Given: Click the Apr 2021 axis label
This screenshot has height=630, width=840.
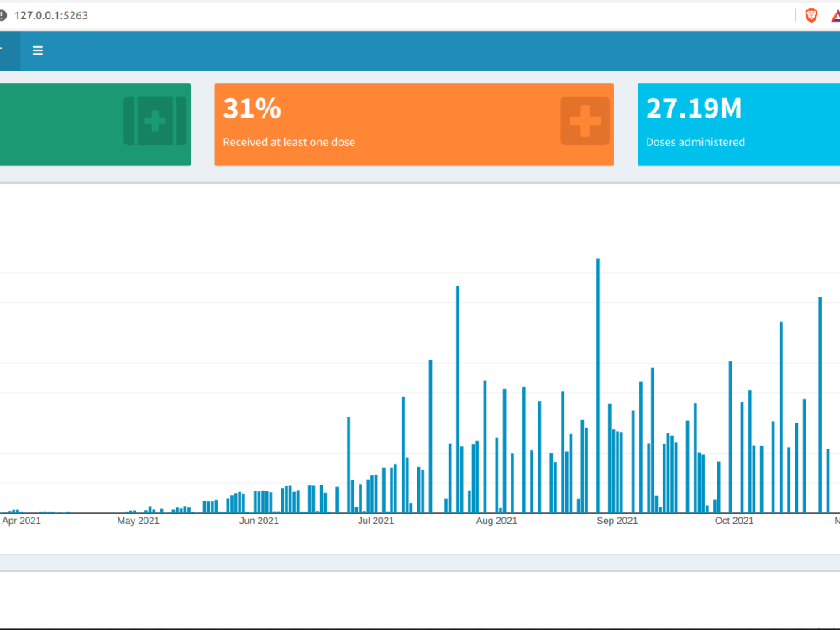Looking at the screenshot, I should pyautogui.click(x=21, y=521).
